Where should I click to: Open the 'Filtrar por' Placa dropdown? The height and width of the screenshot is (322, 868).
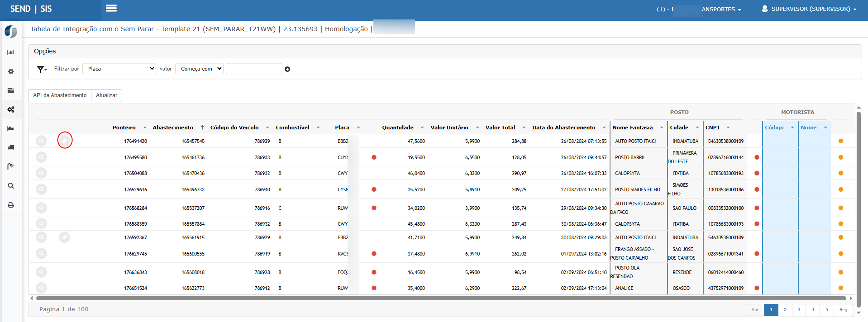pyautogui.click(x=119, y=69)
